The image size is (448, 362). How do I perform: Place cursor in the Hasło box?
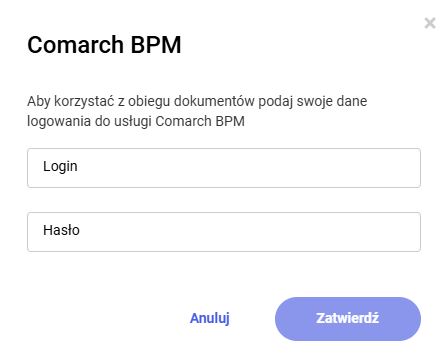coord(224,232)
